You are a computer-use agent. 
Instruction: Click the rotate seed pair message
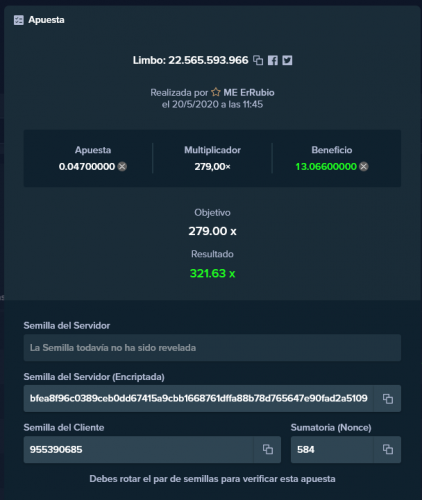(x=212, y=479)
